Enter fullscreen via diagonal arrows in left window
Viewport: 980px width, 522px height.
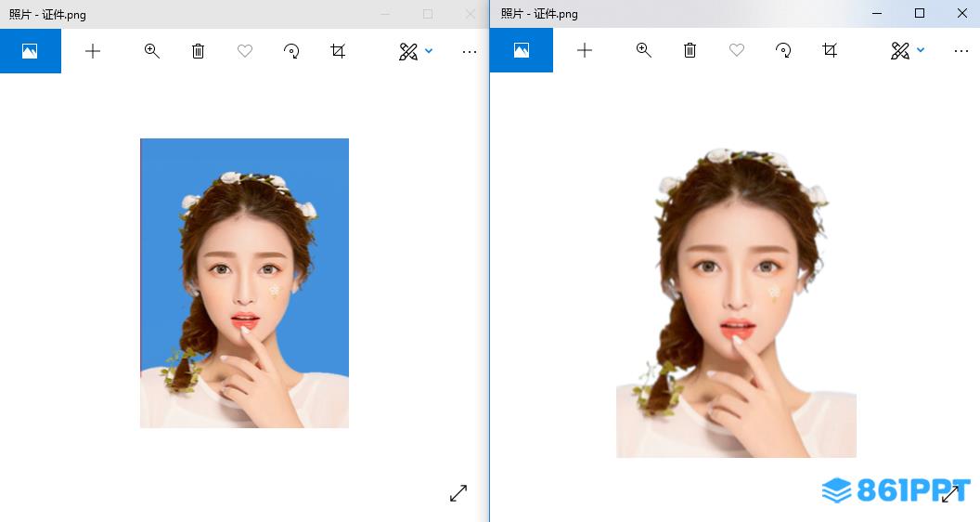pyautogui.click(x=458, y=493)
